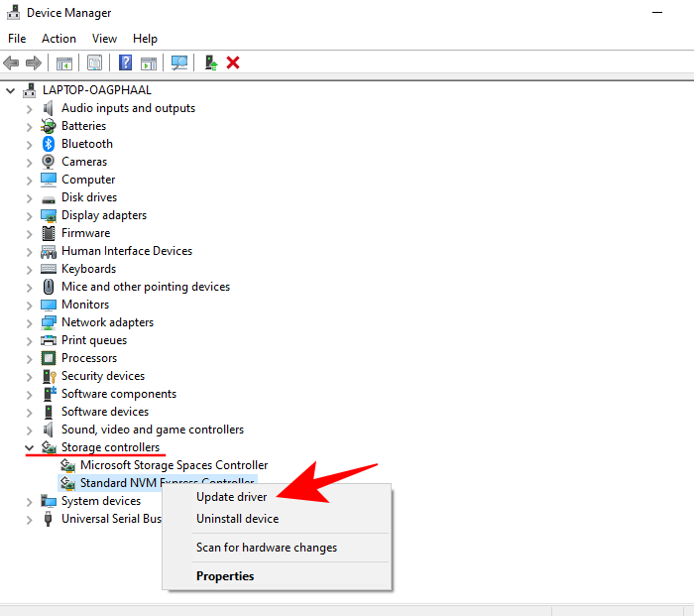Expand the Disk drives node
The image size is (694, 616).
29,198
